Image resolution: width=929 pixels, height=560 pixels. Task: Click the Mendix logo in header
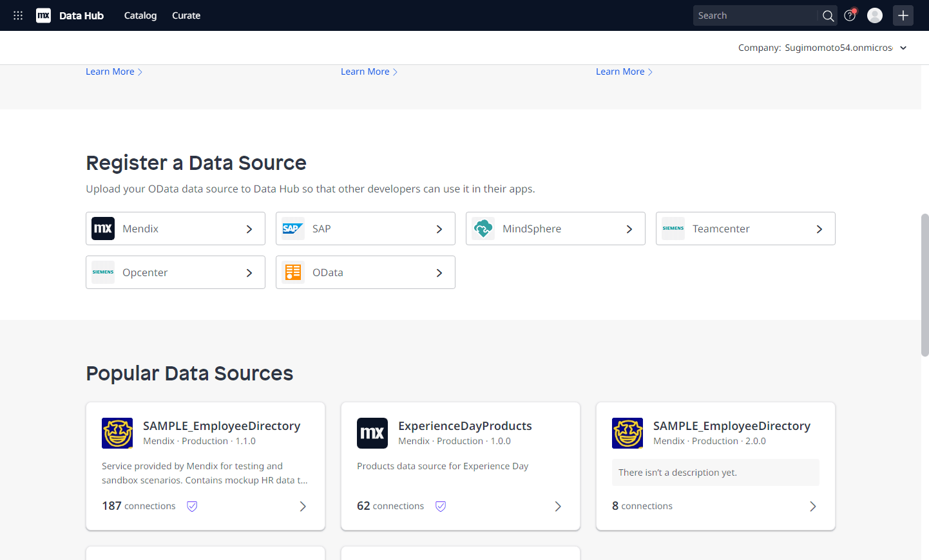click(43, 15)
